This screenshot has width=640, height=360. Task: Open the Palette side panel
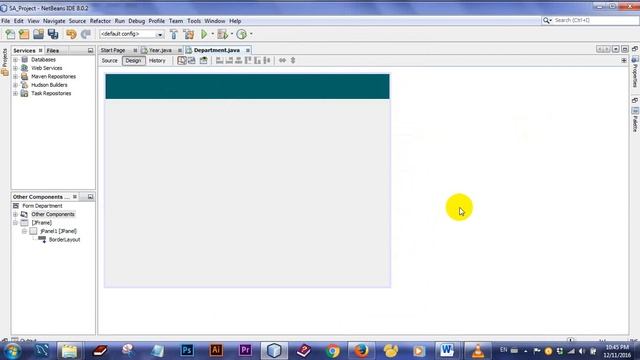click(x=635, y=120)
